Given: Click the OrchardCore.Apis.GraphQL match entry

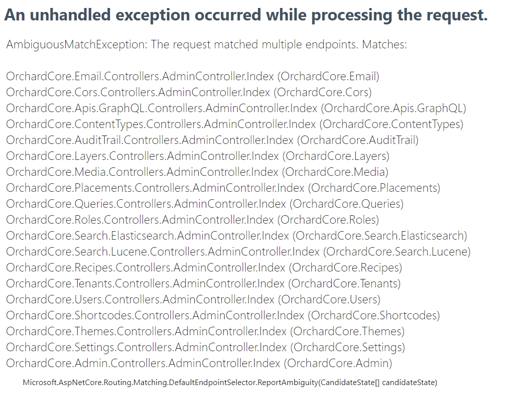Looking at the screenshot, I should pyautogui.click(x=236, y=109).
